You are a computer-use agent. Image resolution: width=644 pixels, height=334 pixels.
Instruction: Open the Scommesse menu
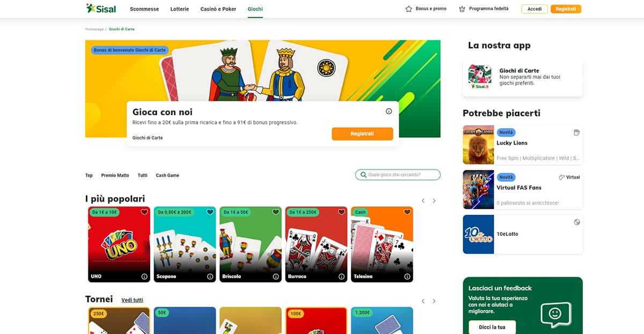(x=144, y=9)
